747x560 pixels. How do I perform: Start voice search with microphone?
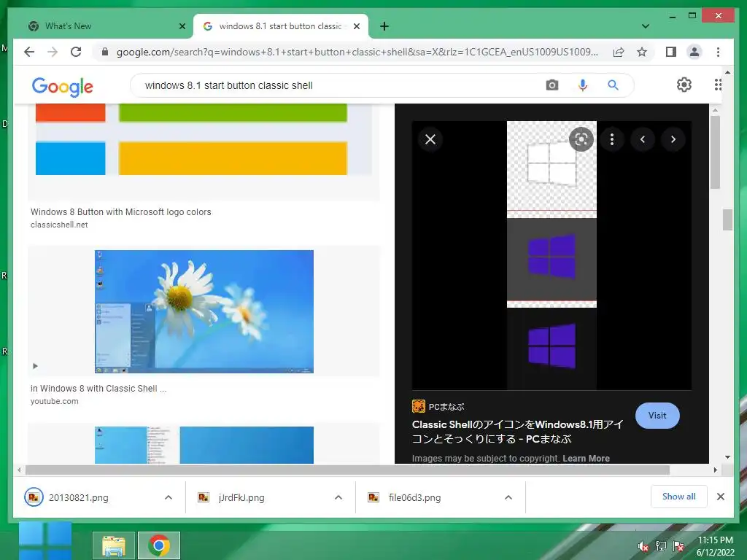click(x=583, y=85)
